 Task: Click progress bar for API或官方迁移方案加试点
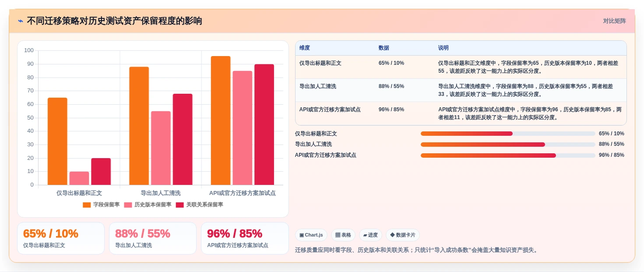[x=508, y=155]
